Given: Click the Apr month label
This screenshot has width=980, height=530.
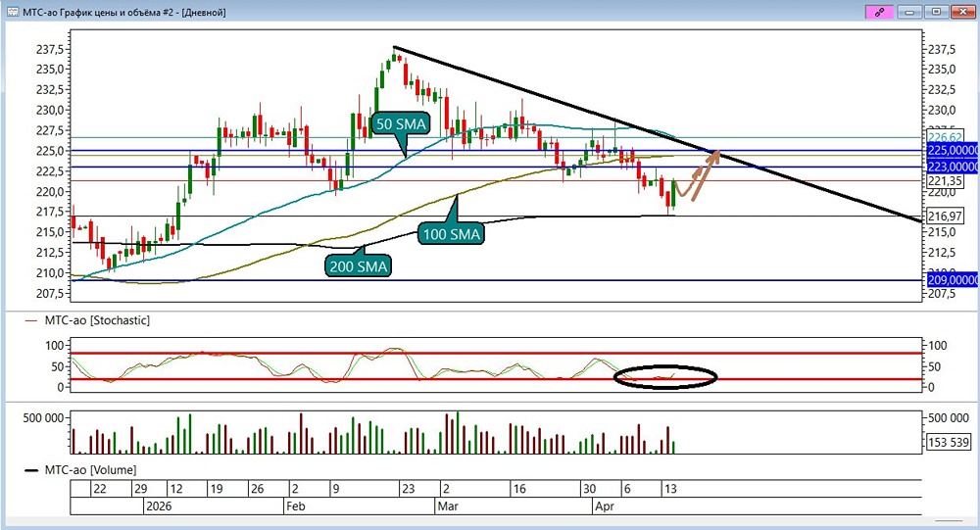Looking at the screenshot, I should click(x=604, y=506).
